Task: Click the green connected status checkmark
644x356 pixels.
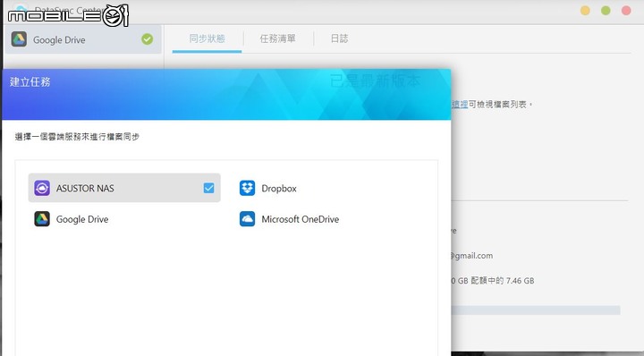Action: pos(147,39)
